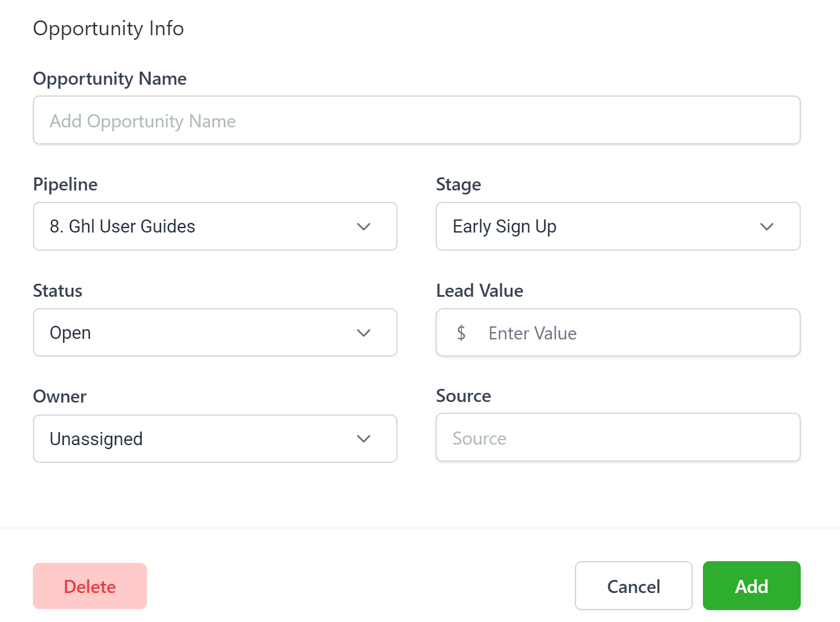Viewport: 840px width, 622px height.
Task: Click the Status field's chevron arrow
Action: point(363,333)
